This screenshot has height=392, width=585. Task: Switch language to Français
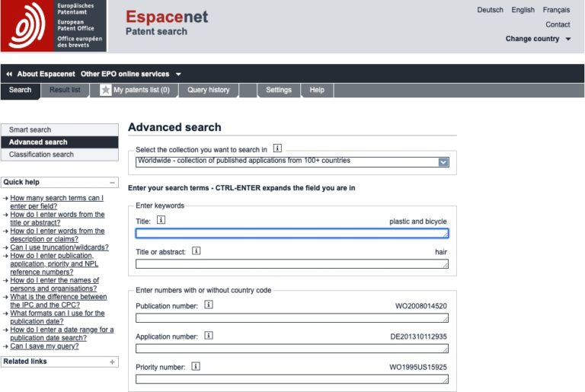tap(556, 10)
